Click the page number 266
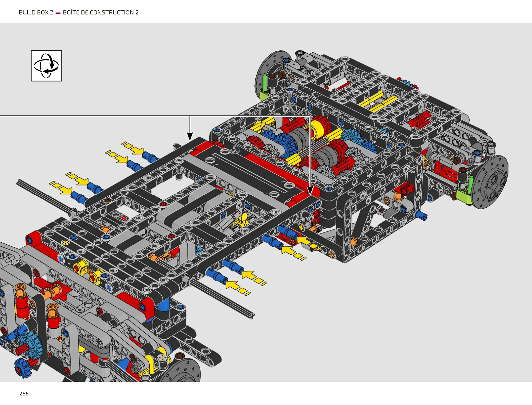 pos(24,393)
